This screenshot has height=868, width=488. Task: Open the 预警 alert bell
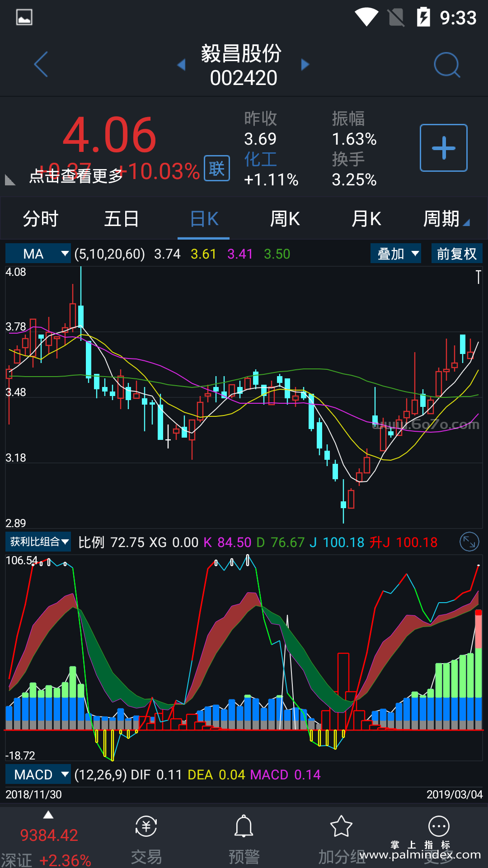244,827
